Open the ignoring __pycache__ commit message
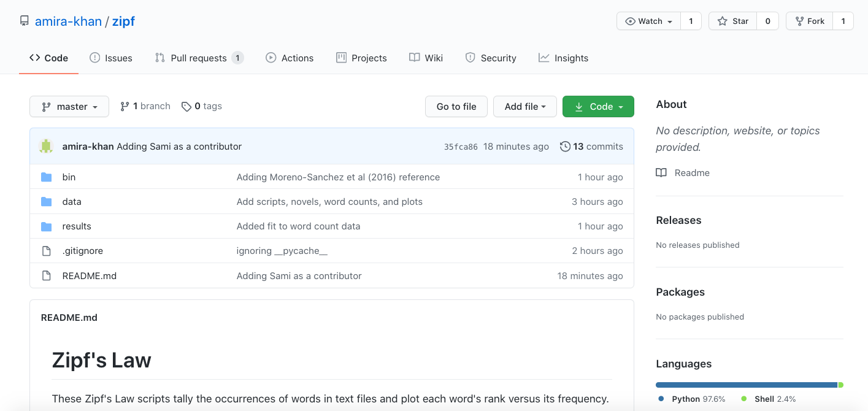Viewport: 868px width, 411px height. click(282, 250)
